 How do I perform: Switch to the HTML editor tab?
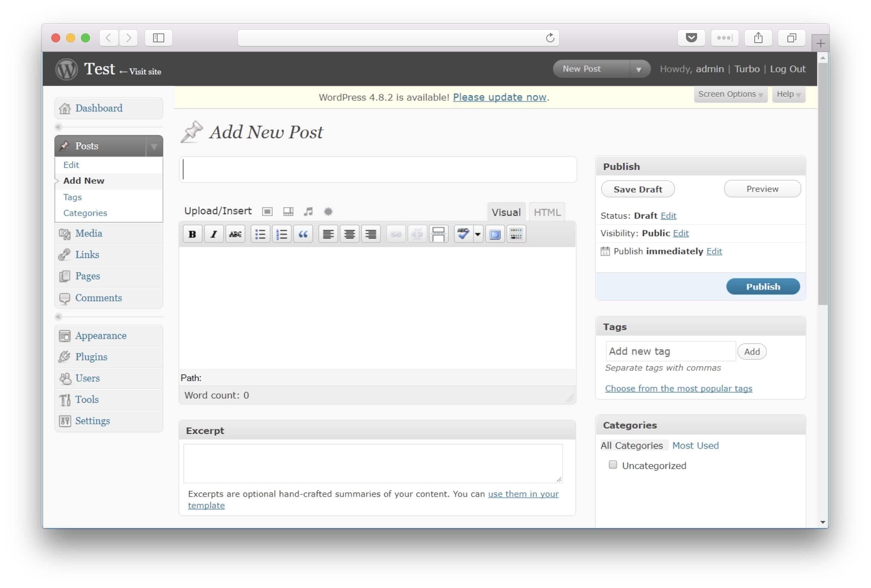[x=547, y=212]
